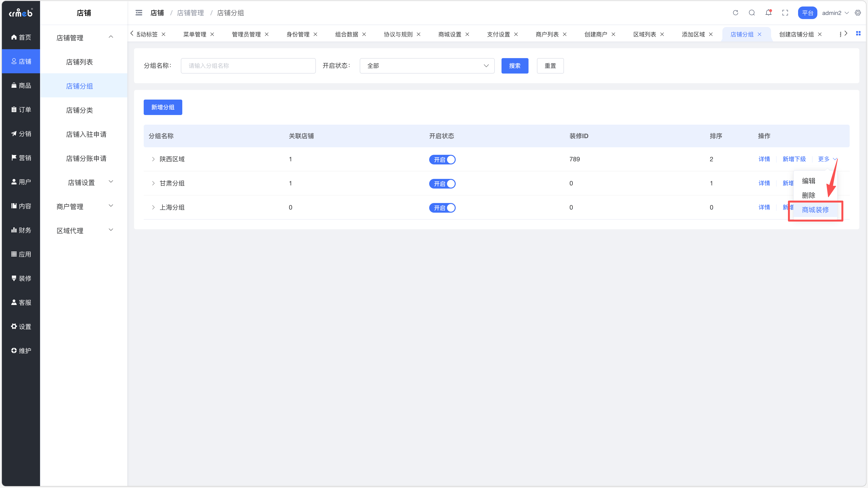Go to 装修 in the left sidebar

click(21, 278)
